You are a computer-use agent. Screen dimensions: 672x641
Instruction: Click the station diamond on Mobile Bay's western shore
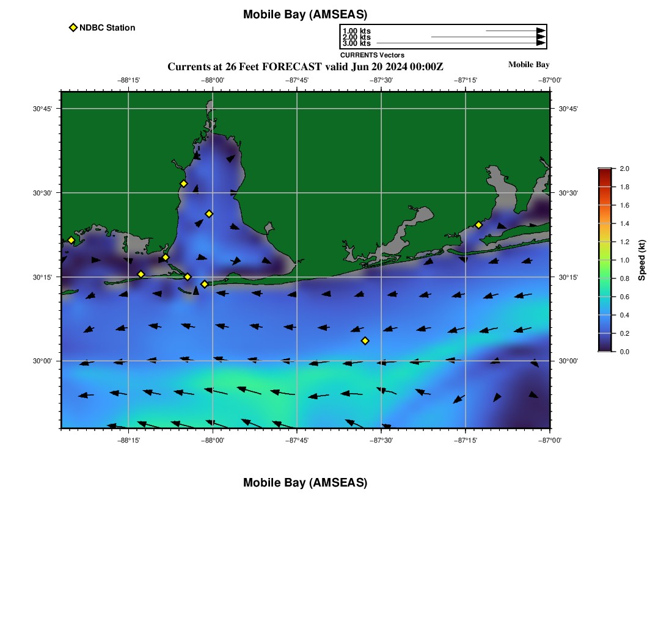(x=183, y=184)
